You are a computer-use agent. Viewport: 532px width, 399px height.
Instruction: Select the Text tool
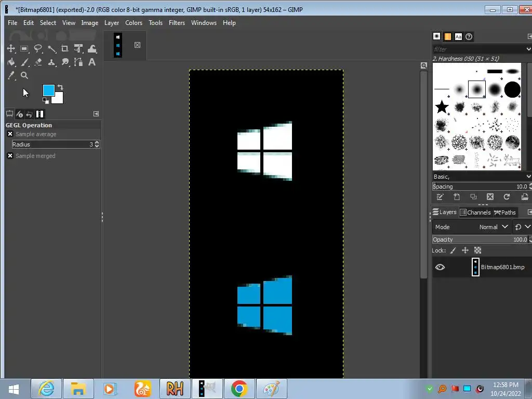pyautogui.click(x=92, y=62)
